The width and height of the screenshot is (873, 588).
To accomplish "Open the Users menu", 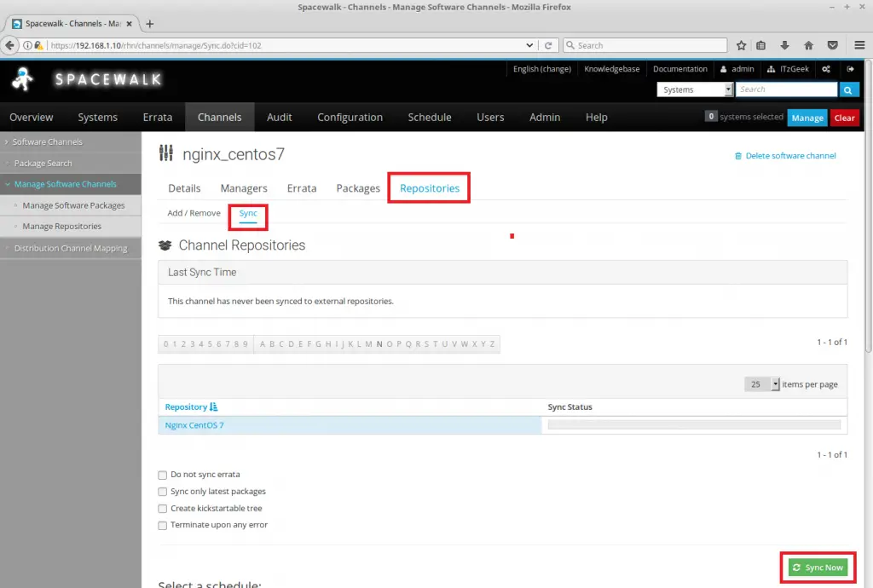I will point(490,118).
